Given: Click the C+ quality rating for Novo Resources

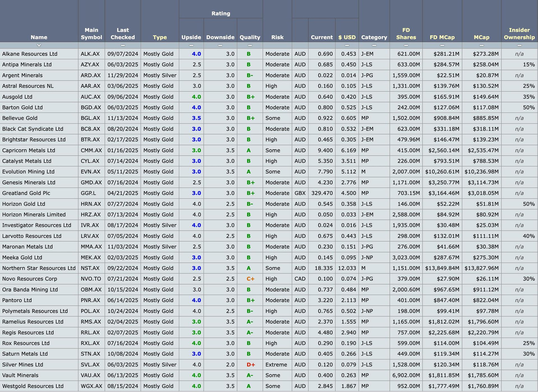Looking at the screenshot, I should click(251, 279).
